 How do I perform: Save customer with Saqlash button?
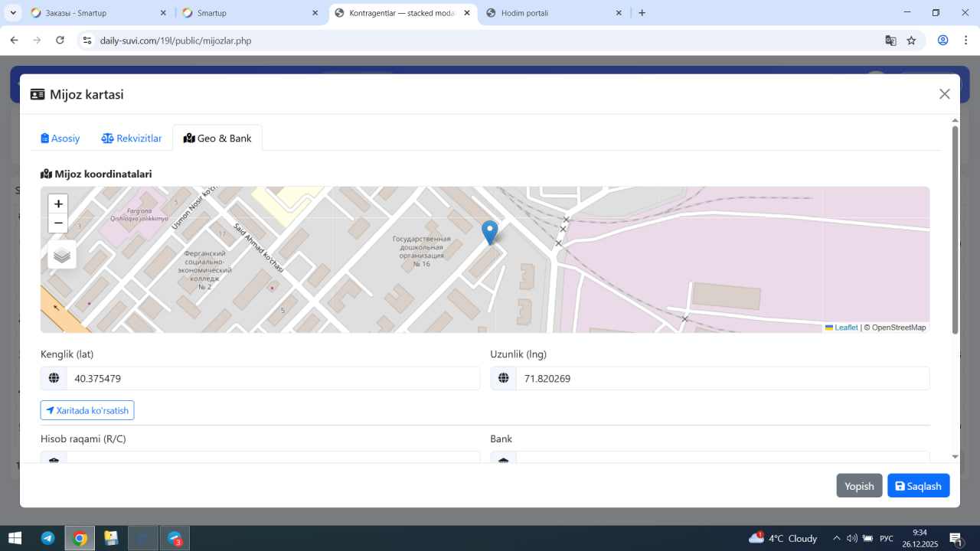pos(918,486)
